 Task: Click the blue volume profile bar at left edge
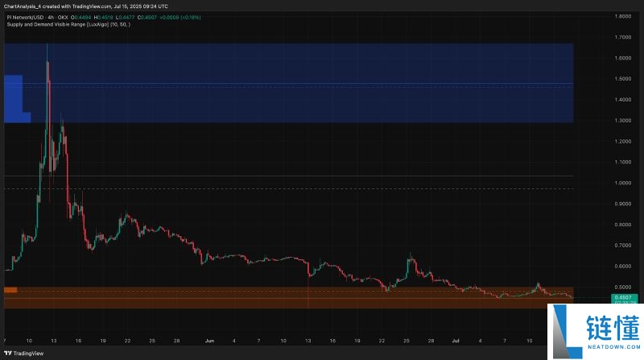click(13, 97)
